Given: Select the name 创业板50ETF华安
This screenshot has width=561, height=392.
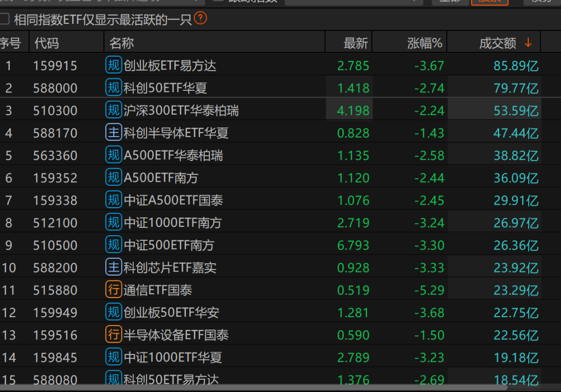Looking at the screenshot, I should tap(171, 313).
